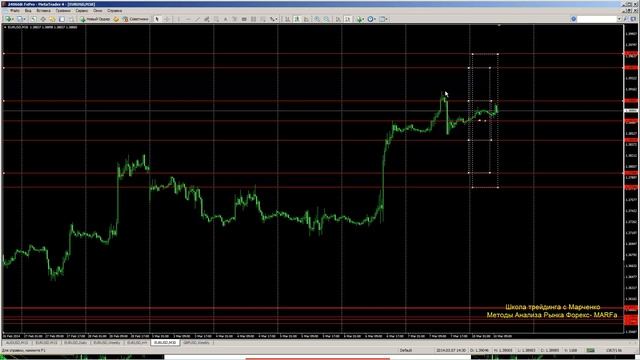The width and height of the screenshot is (640, 360).
Task: Open the Templates dropdown
Action: coord(383,19)
